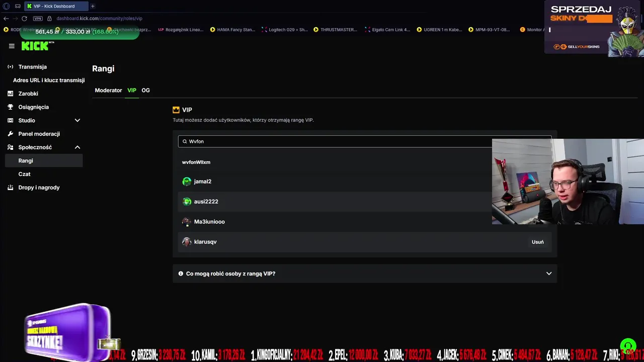Viewport: 644px width, 362px height.
Task: Click klarusqv avatar
Action: [187, 242]
